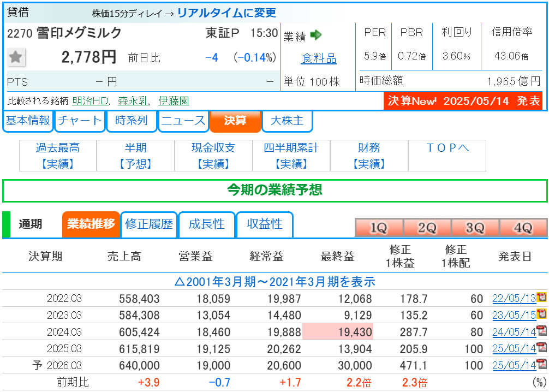This screenshot has width=549, height=392.
Task: Click the 4Q quarter button
Action: [523, 228]
